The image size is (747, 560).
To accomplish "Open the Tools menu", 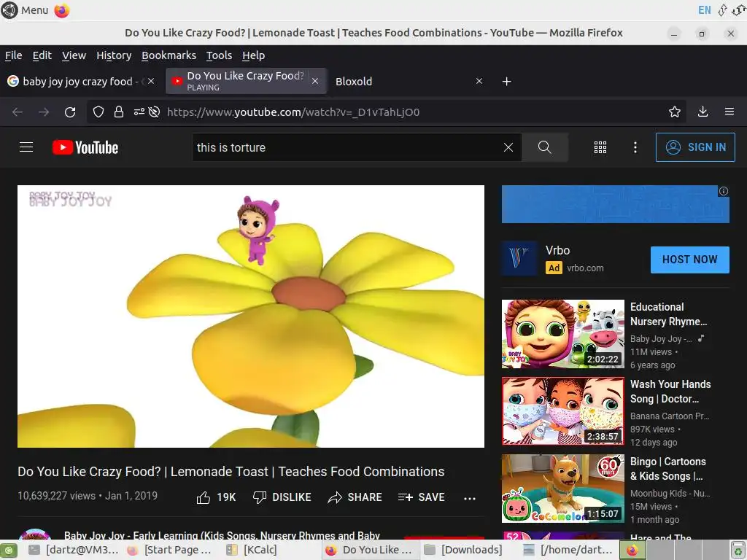I will pyautogui.click(x=219, y=55).
